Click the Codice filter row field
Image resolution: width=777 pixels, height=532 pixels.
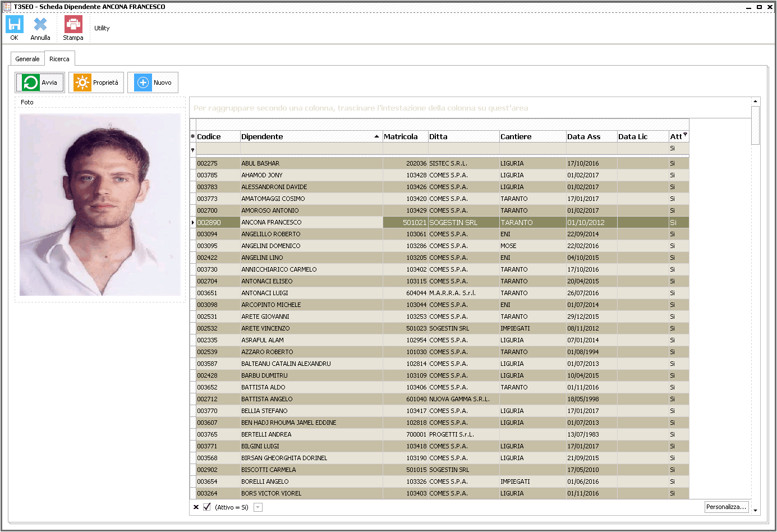pos(218,149)
